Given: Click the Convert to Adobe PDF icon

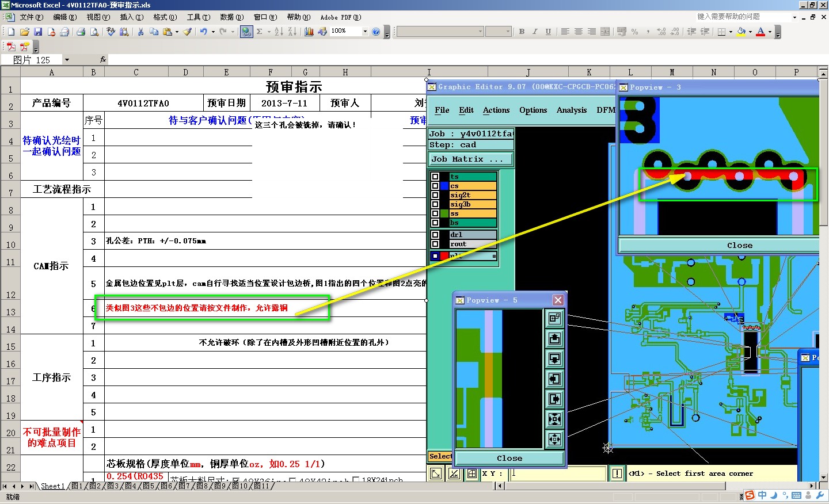Looking at the screenshot, I should click(11, 47).
